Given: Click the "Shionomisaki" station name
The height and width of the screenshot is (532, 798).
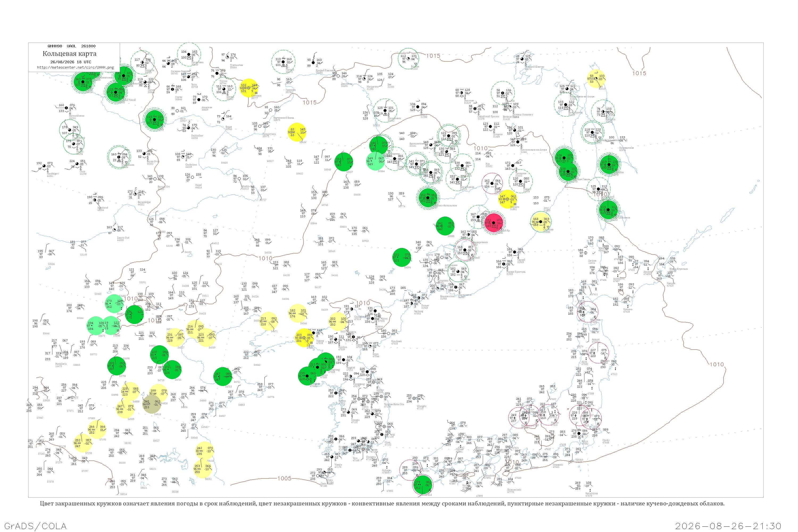Looking at the screenshot, I should [x=514, y=490].
